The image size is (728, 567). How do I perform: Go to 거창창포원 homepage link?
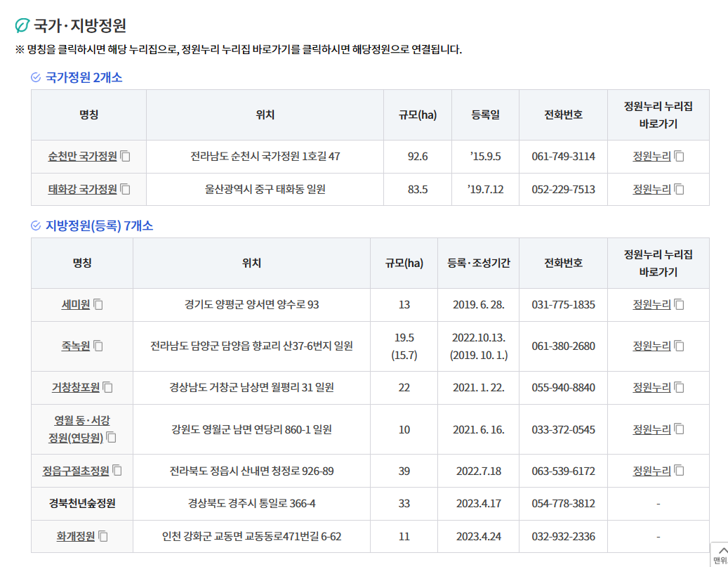point(76,388)
